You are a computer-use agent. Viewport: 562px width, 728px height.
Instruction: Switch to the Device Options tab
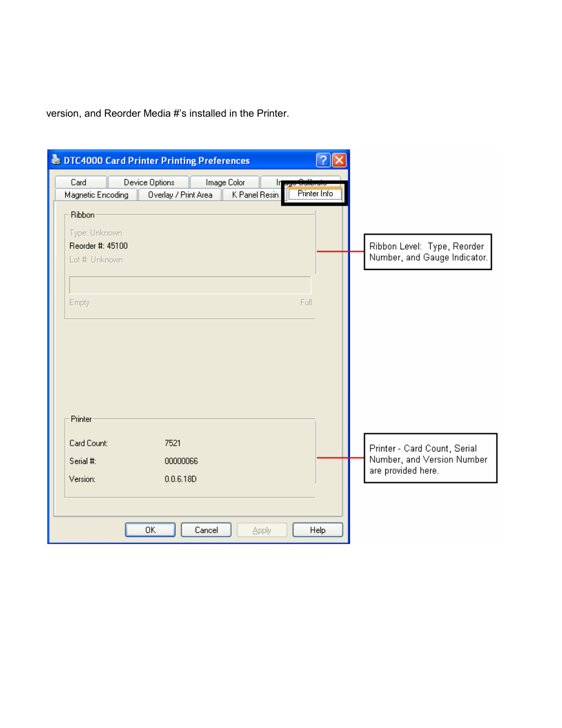[x=148, y=183]
